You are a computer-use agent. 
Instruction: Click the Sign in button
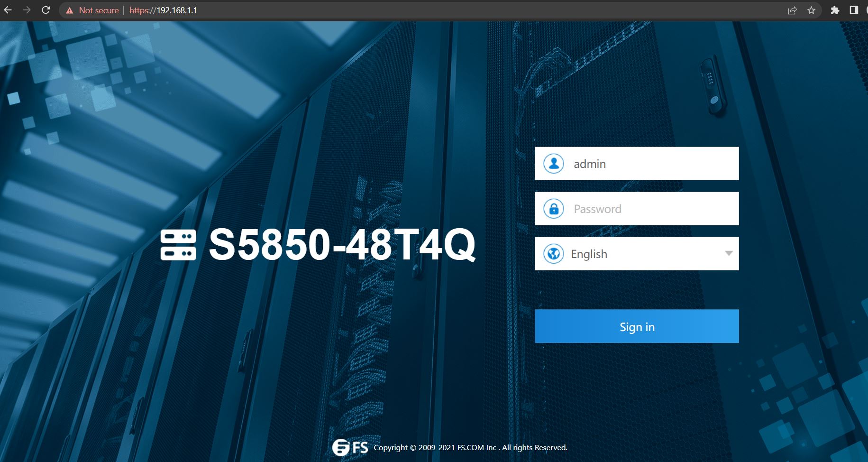[x=637, y=326]
